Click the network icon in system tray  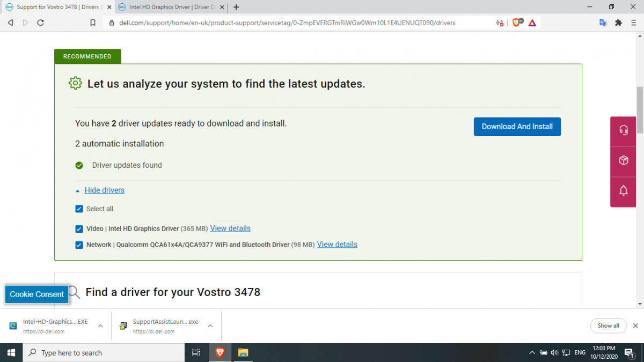567,353
